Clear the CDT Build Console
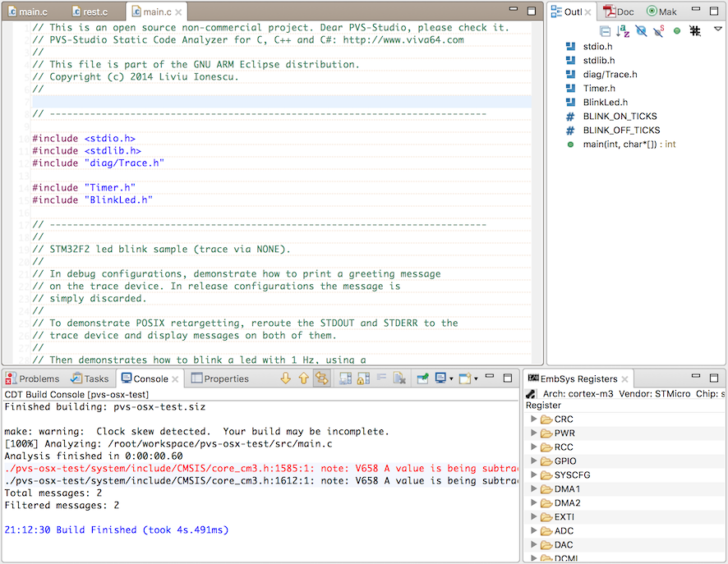Screen dimensions: 728x564 click(x=400, y=378)
